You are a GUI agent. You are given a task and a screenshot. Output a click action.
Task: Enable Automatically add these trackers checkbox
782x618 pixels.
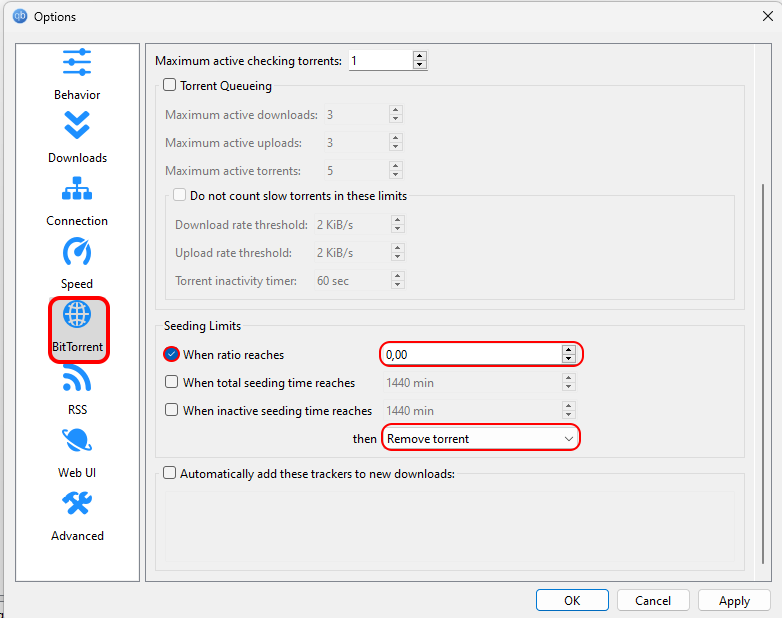pyautogui.click(x=170, y=473)
